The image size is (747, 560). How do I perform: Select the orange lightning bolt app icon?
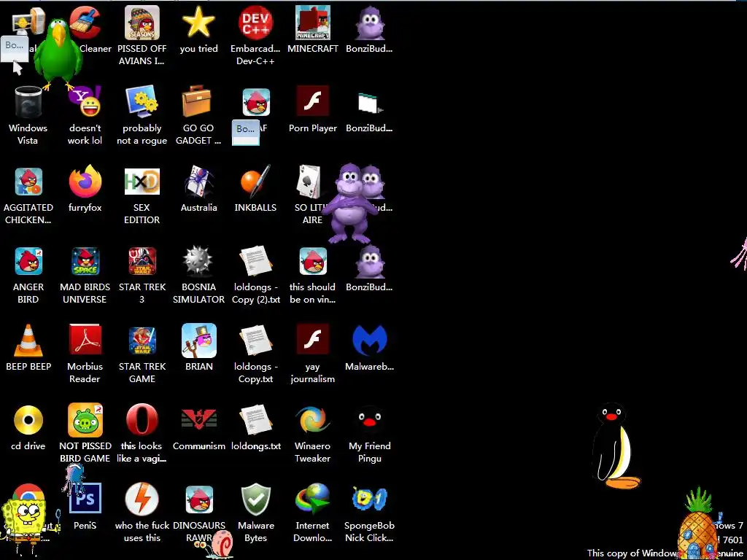point(142,499)
